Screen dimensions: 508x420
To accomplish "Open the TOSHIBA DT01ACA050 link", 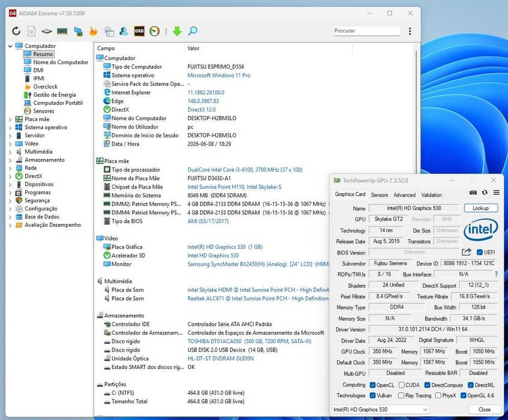I will [249, 341].
